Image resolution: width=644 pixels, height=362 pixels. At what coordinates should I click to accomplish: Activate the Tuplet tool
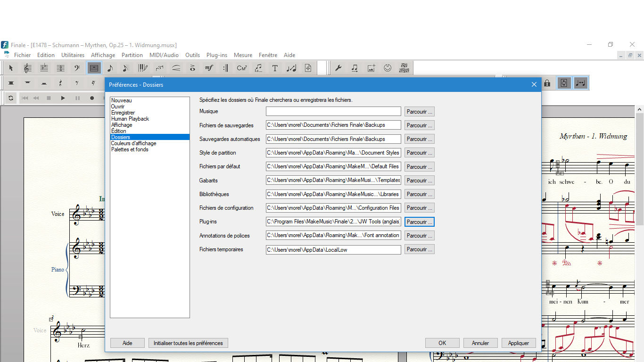tap(159, 68)
